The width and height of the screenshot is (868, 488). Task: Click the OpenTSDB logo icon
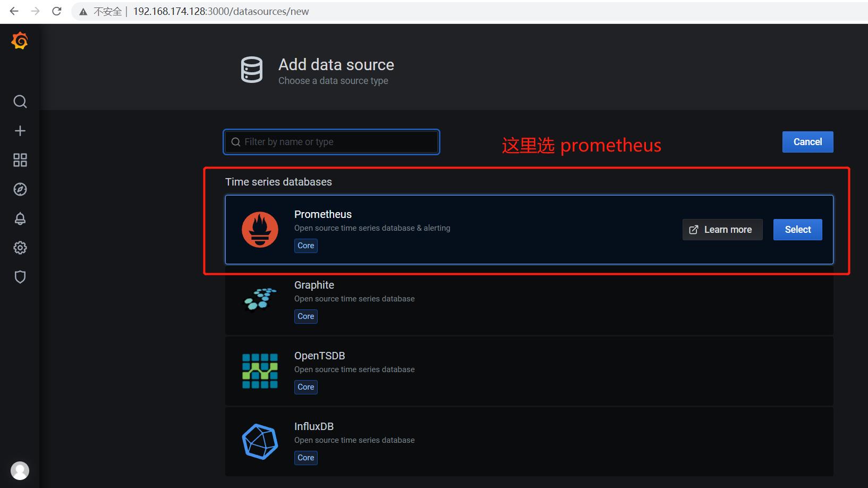click(x=260, y=371)
